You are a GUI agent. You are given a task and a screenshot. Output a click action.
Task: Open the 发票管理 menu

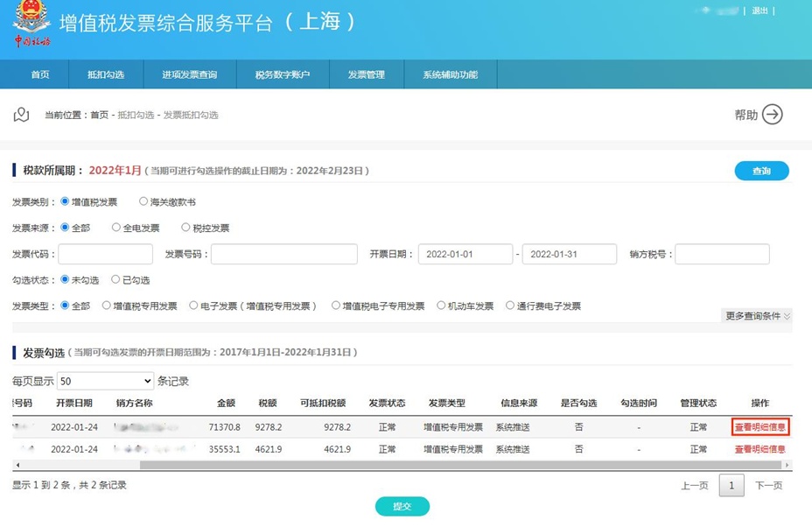coord(366,74)
